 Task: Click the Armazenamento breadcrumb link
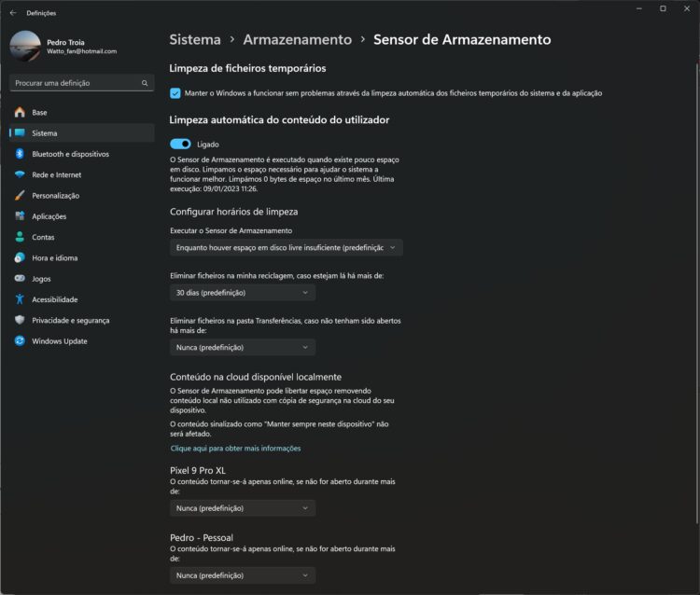click(297, 40)
